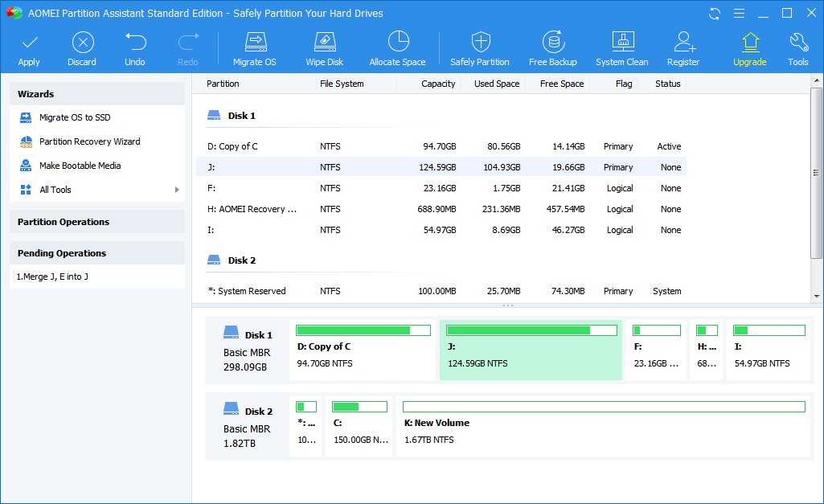Select H: AOMEI Recovery partition row
This screenshot has width=824, height=504.
point(441,210)
